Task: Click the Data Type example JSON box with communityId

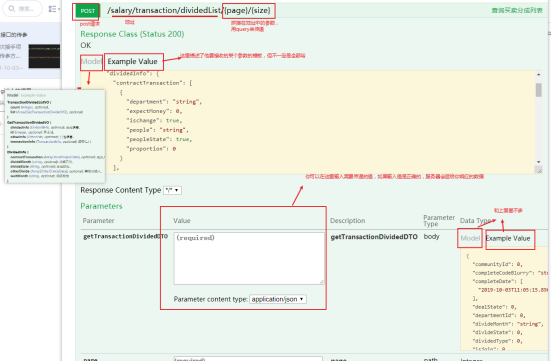Action: (504, 298)
